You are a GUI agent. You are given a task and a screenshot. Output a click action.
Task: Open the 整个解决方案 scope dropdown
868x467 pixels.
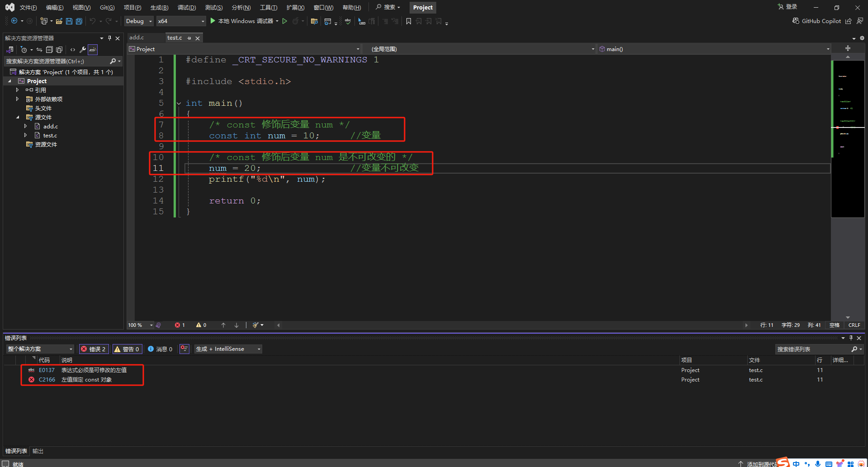click(x=40, y=349)
